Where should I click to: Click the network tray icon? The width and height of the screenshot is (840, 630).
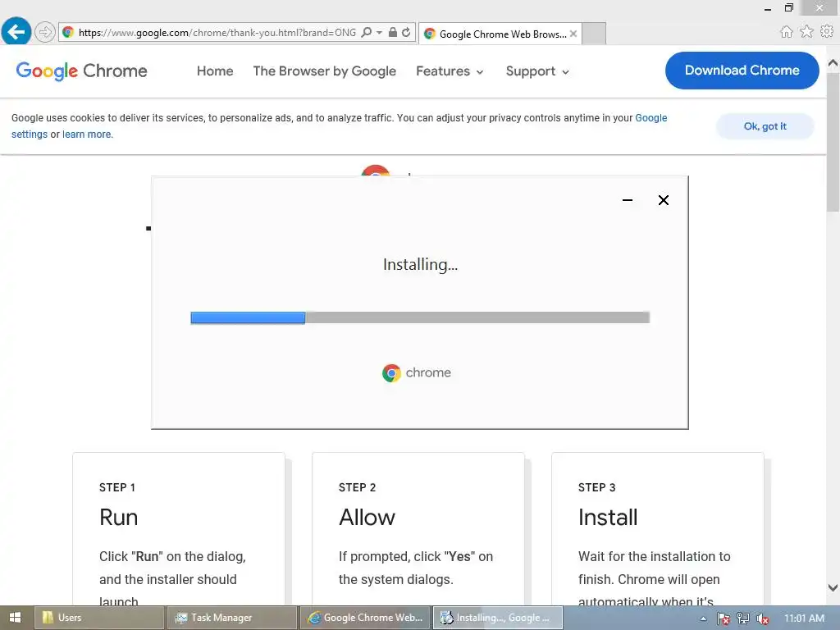(x=743, y=619)
